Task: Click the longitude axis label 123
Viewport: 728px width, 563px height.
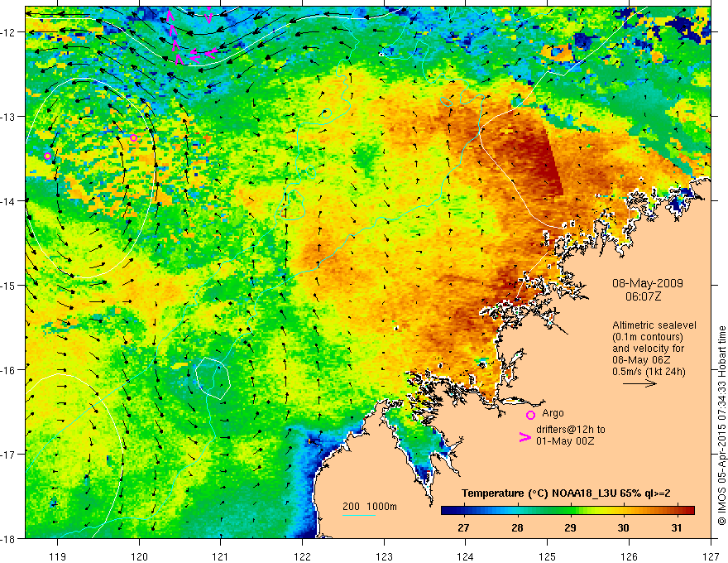Action: click(x=384, y=556)
